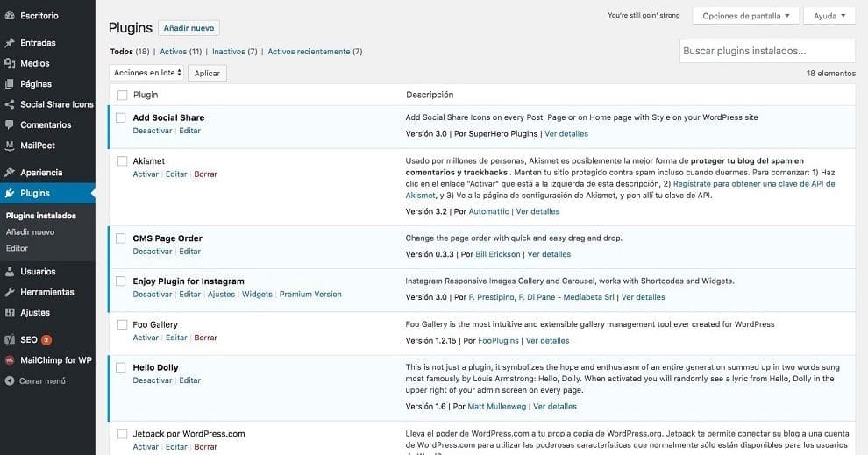Check the Akismet plugin checkbox
868x455 pixels.
[x=123, y=161]
